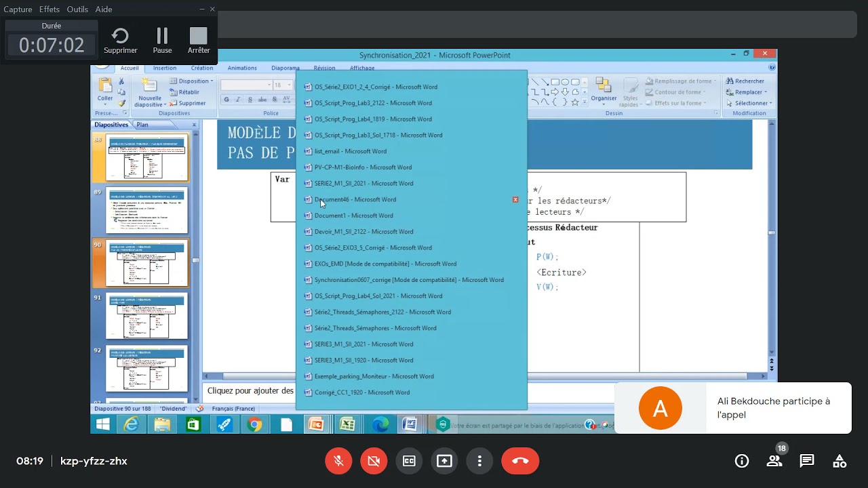Image resolution: width=868 pixels, height=488 pixels.
Task: Switch to Devoir_M1_SII_2122 Word document
Action: click(x=412, y=232)
